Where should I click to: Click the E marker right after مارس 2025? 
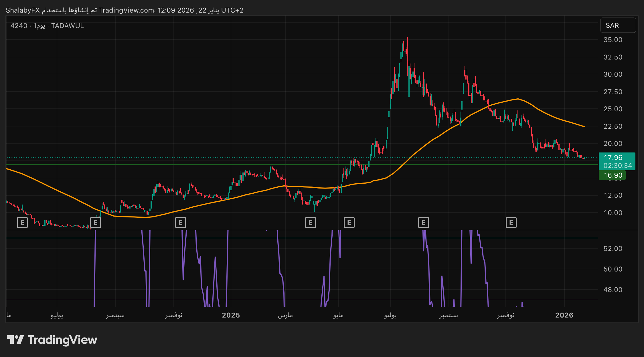311,223
